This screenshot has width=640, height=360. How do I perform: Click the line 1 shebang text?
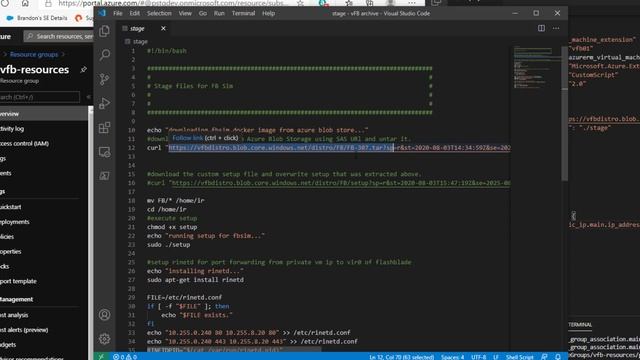(x=167, y=51)
